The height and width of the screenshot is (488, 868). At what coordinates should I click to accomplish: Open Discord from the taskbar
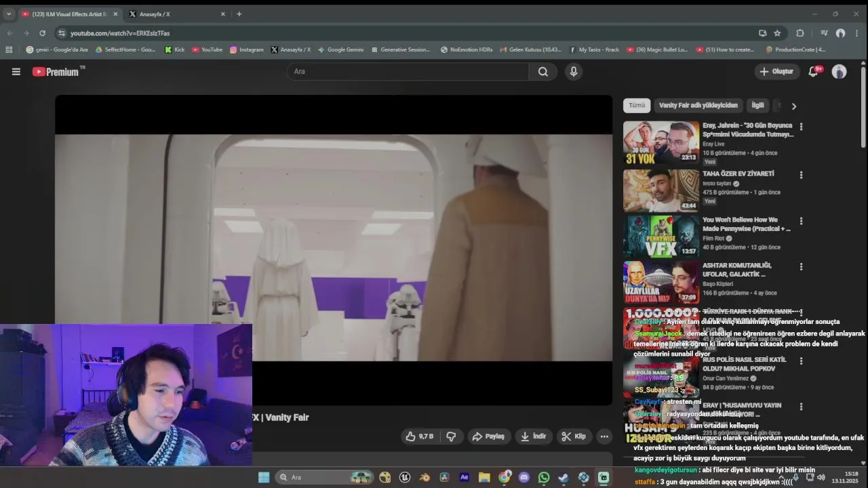[x=524, y=477]
